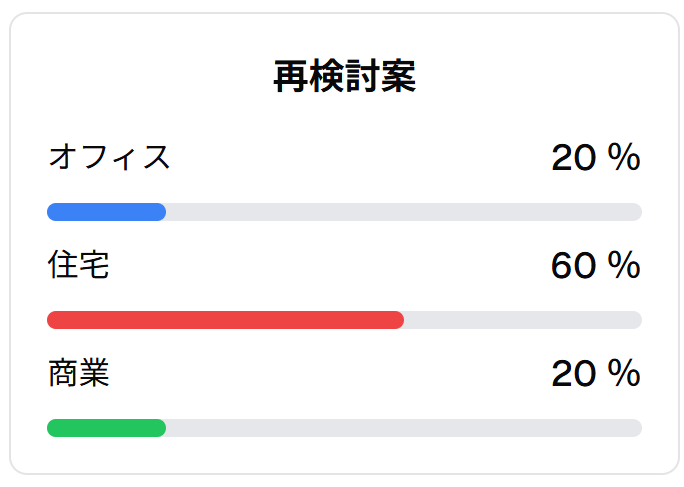Click the red 住宅 progress bar fill
684x487 pixels.
[226, 320]
